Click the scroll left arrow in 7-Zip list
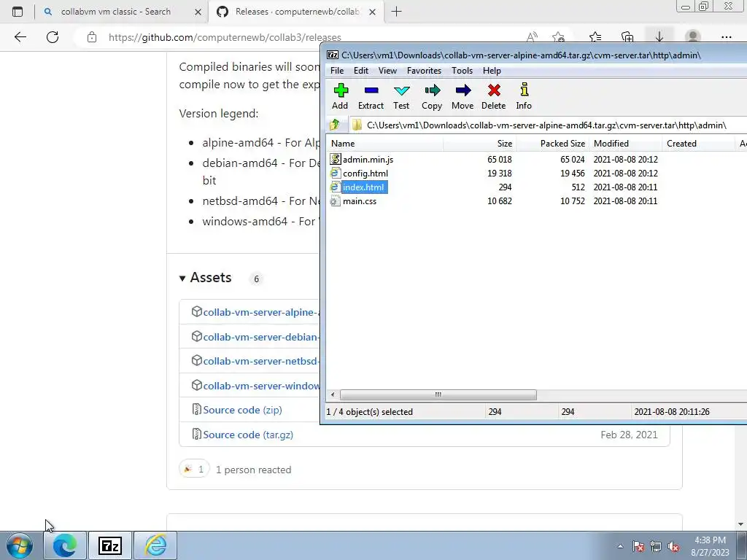The image size is (747, 560). [x=333, y=394]
